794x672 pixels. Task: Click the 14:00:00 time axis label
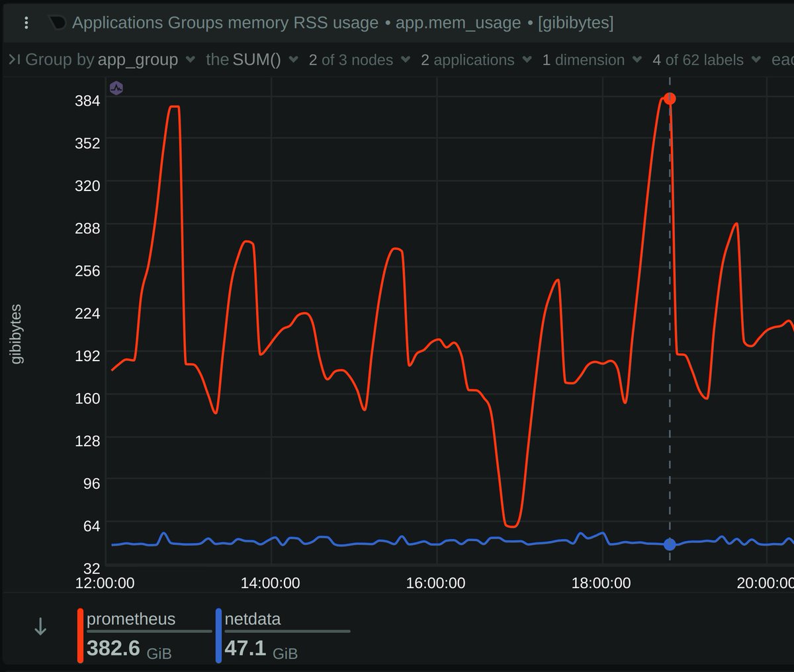click(271, 583)
